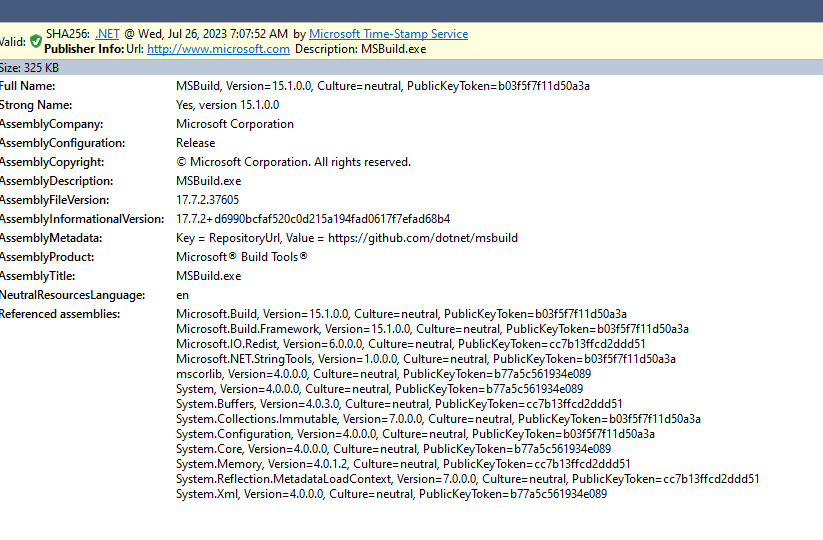Click the mscorlib reference line
This screenshot has width=823, height=540.
[383, 374]
